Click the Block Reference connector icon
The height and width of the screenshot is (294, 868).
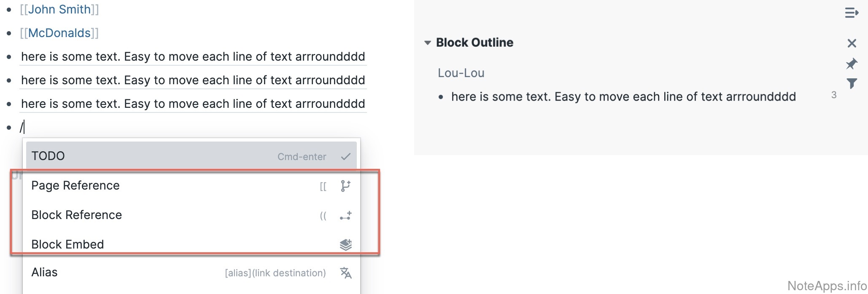[x=345, y=216]
